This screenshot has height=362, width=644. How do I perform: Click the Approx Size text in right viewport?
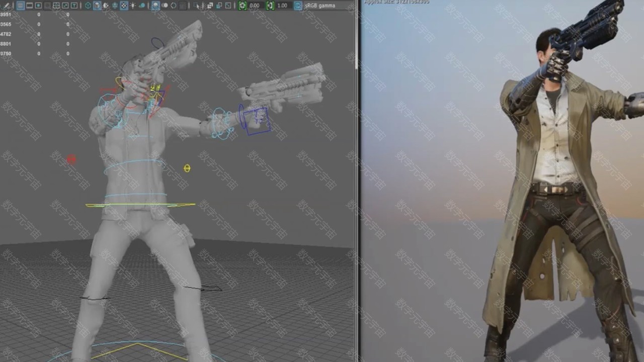(397, 2)
